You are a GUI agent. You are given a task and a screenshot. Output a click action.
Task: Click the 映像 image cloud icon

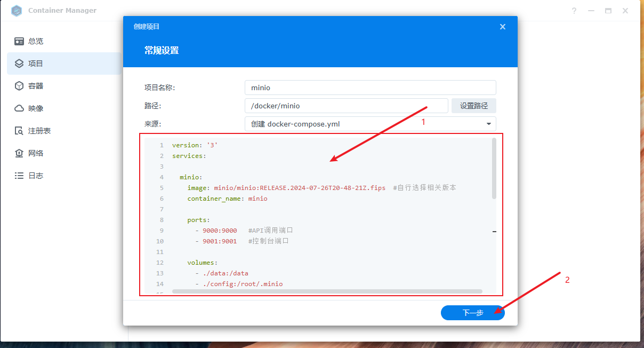click(19, 108)
